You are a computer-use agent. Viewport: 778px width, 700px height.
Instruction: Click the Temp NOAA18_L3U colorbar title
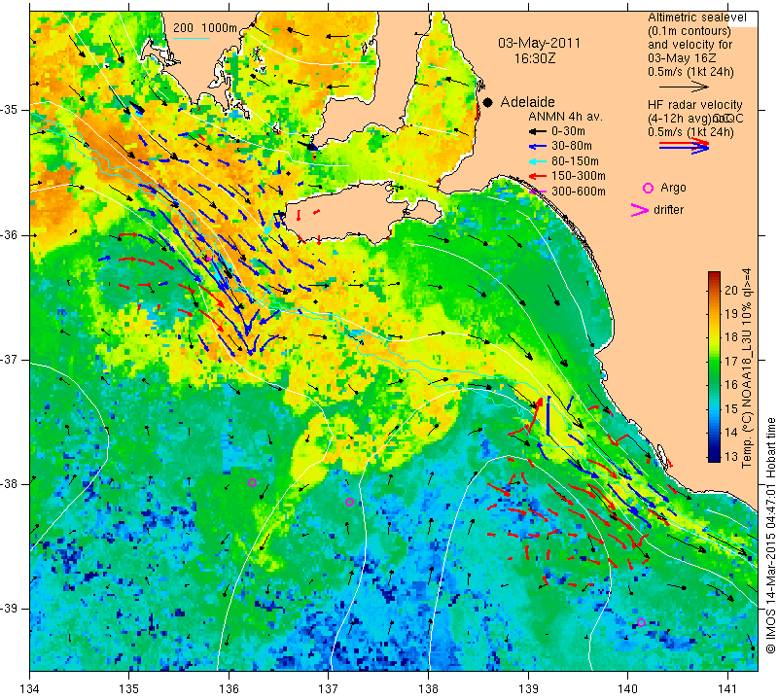(x=747, y=368)
